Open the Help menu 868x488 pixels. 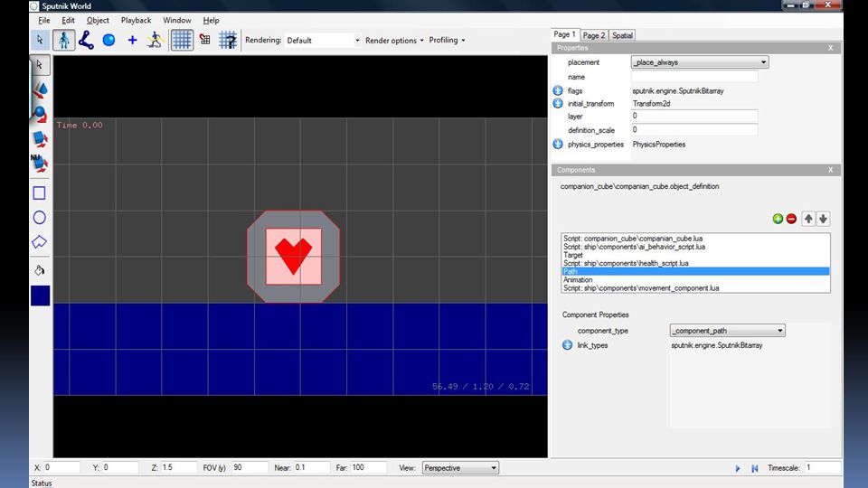coord(211,21)
